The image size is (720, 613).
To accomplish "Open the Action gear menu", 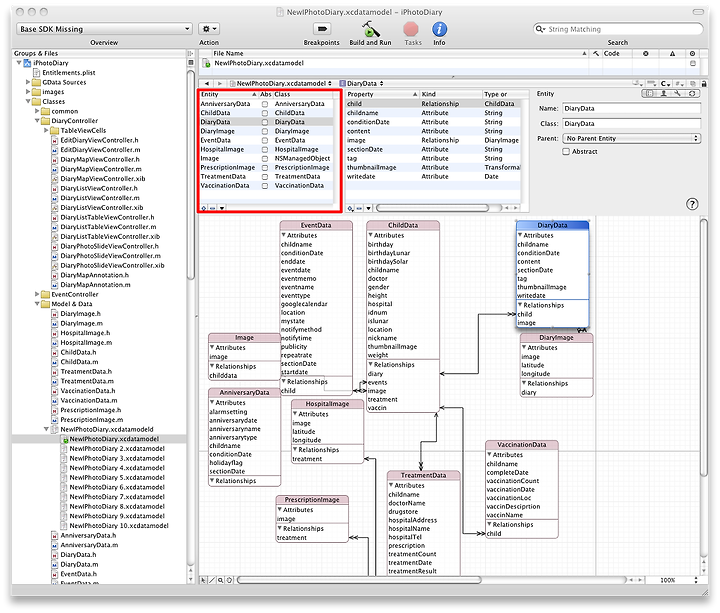I will coord(209,29).
